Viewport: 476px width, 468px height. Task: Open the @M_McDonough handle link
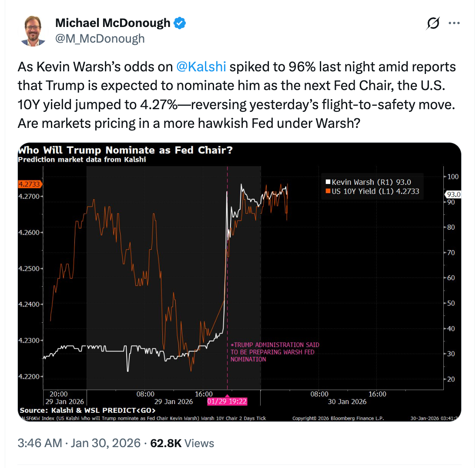click(x=100, y=38)
